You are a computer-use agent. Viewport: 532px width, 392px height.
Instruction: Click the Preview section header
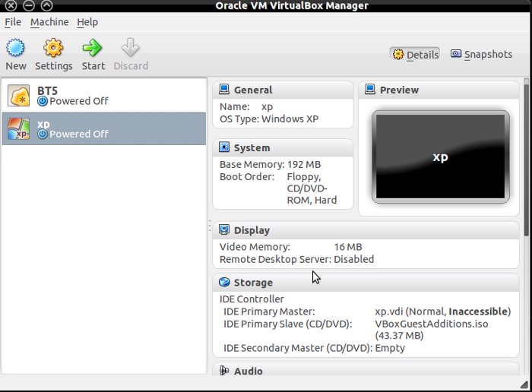(439, 90)
